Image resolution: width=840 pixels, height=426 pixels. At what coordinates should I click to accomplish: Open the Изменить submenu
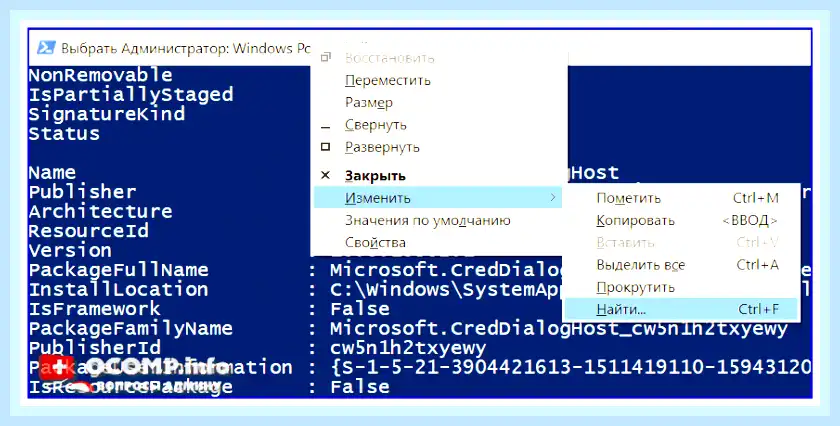pos(437,198)
